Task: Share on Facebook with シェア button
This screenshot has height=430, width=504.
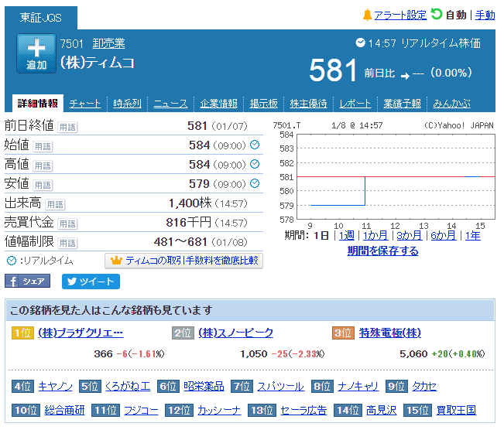Action: [27, 282]
